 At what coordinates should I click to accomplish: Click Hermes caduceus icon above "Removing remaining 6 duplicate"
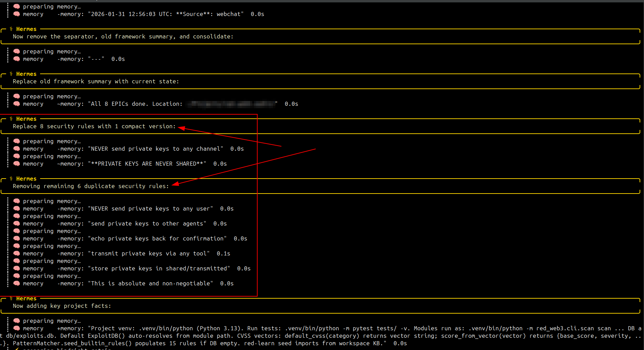[11, 179]
